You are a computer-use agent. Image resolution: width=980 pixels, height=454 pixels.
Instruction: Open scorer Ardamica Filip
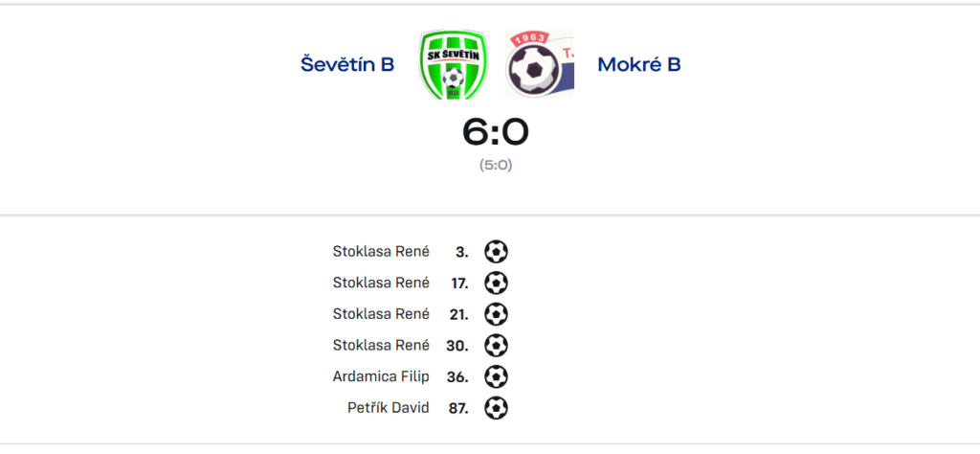[381, 377]
